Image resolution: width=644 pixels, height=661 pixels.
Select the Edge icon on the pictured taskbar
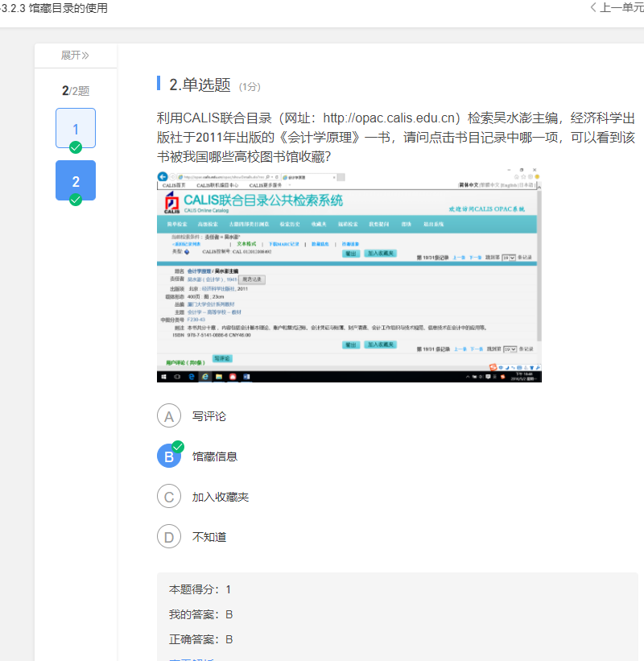191,376
